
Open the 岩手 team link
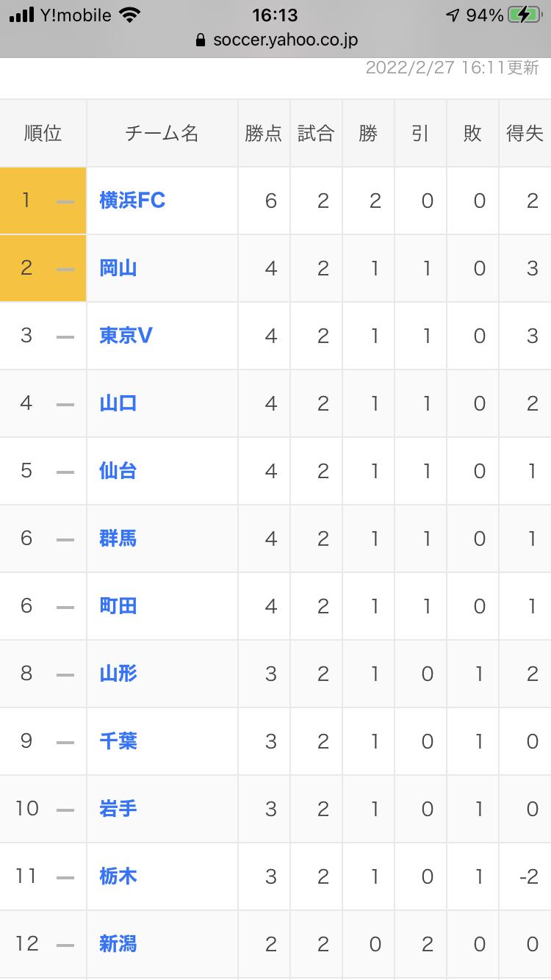[x=118, y=809]
